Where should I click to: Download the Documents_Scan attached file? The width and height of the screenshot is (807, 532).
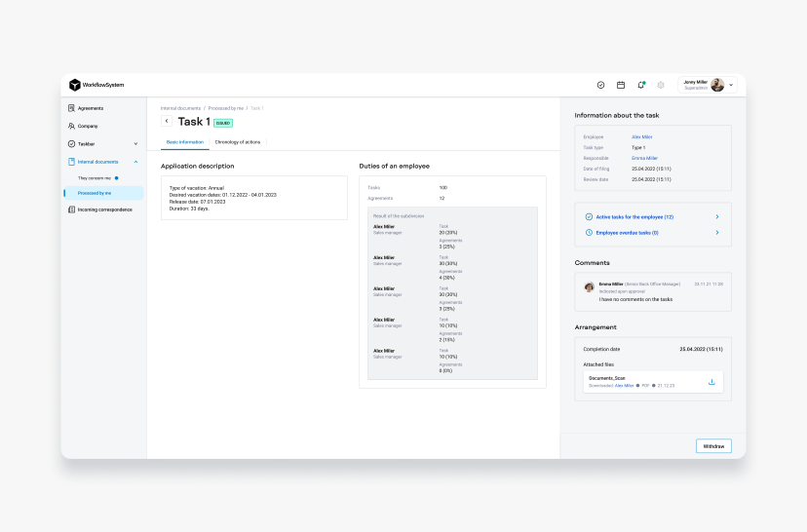click(x=711, y=382)
